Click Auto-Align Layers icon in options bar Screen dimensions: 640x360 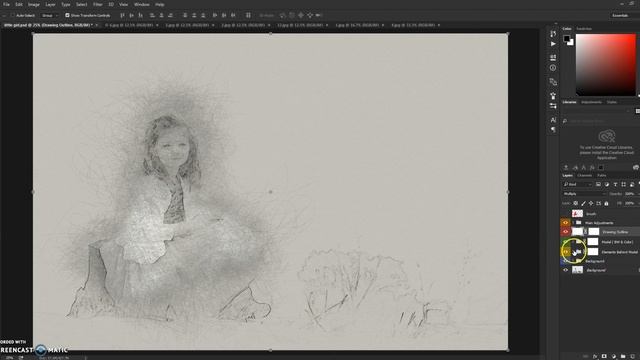[248, 15]
